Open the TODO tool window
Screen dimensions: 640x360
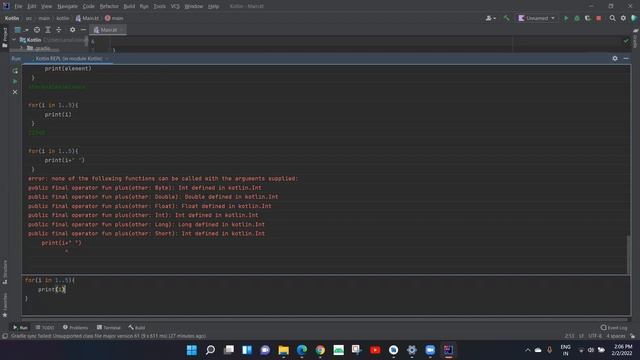[45, 327]
